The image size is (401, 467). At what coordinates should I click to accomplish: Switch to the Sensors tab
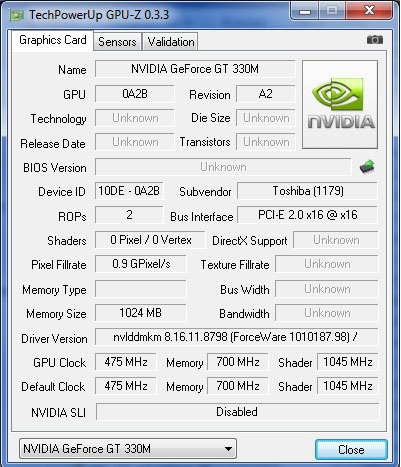[117, 42]
